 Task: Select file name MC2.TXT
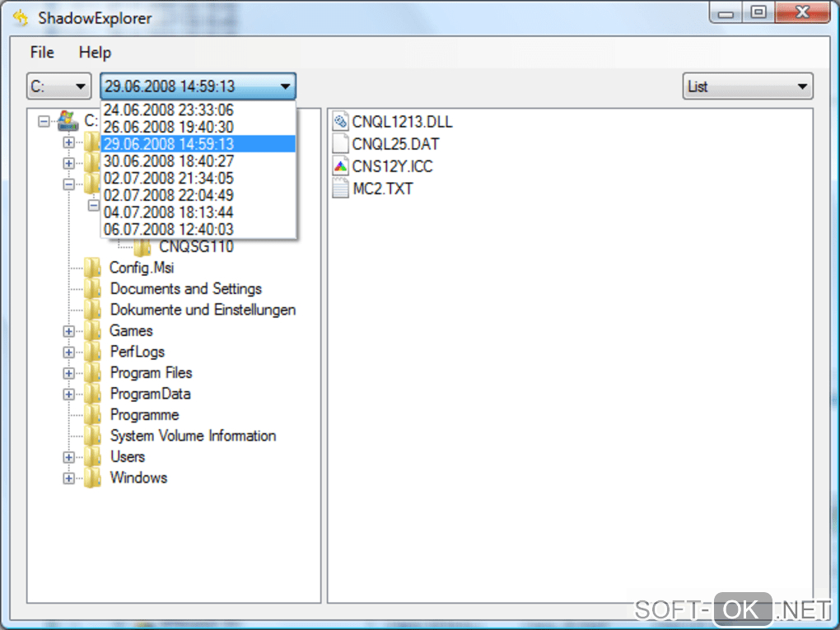(x=382, y=189)
